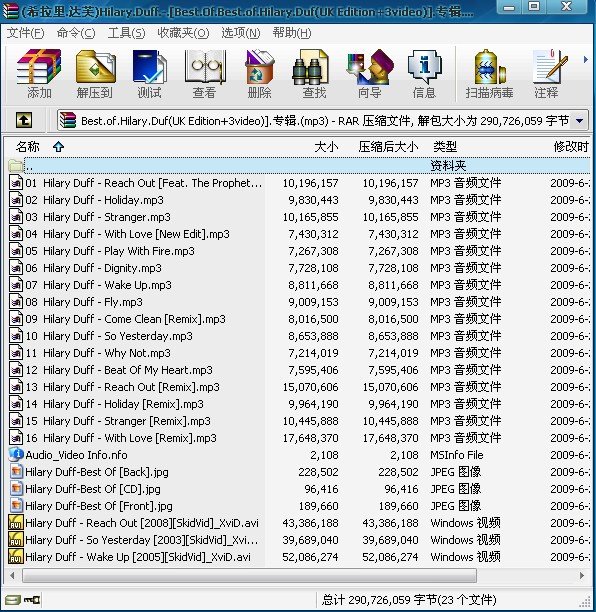Select file 11 Hilary Duff - Why Not.mp3
This screenshot has width=596, height=612.
pos(98,353)
